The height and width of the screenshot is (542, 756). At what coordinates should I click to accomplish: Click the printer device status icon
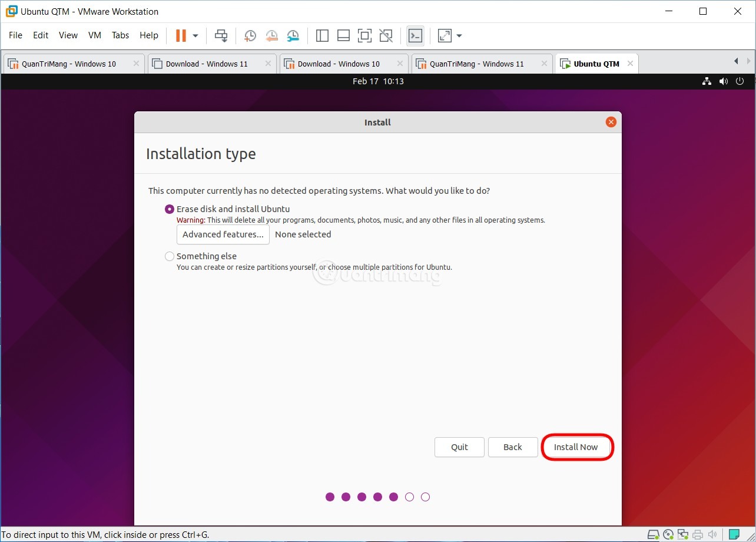[x=698, y=535]
